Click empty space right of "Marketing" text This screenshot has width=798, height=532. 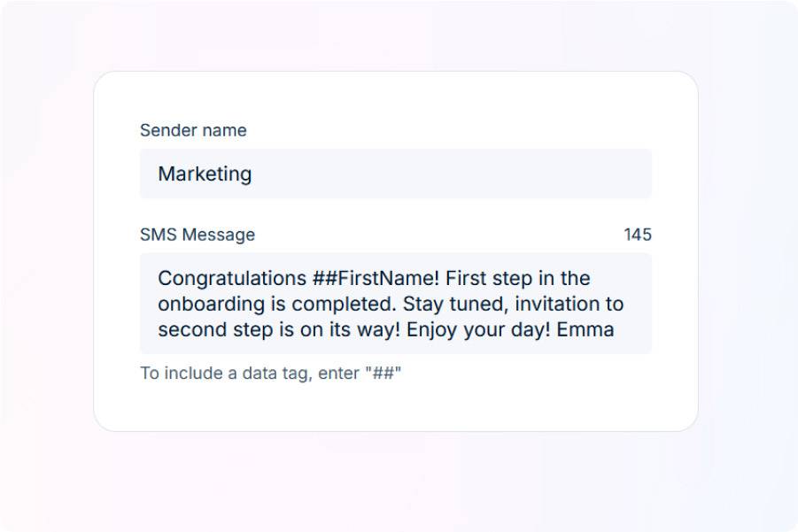(x=451, y=174)
